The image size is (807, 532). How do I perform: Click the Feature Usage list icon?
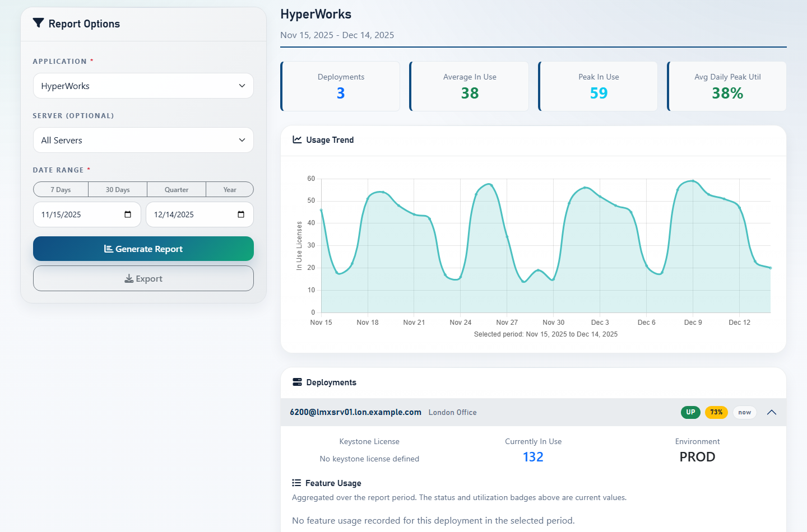296,483
